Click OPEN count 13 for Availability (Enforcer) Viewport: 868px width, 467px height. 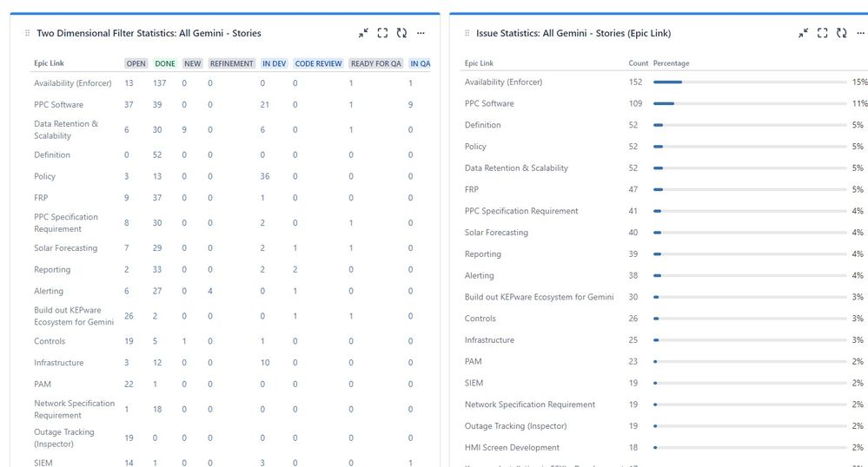coord(129,83)
